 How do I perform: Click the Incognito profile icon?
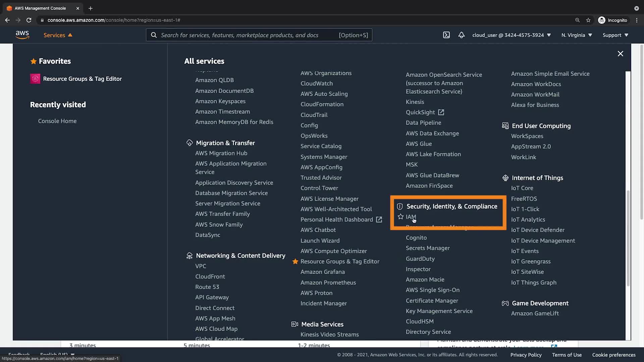[x=602, y=20]
